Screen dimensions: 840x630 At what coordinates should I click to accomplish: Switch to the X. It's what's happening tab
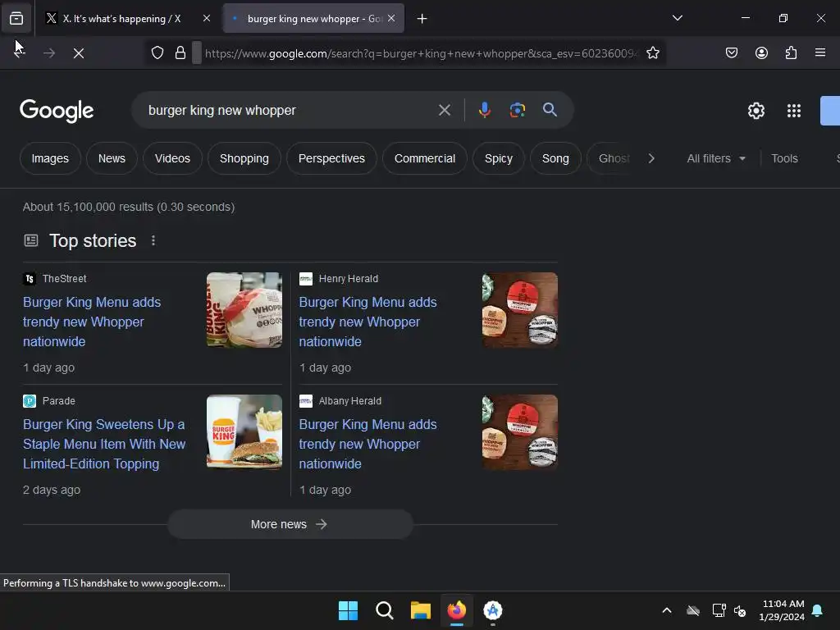pyautogui.click(x=121, y=19)
